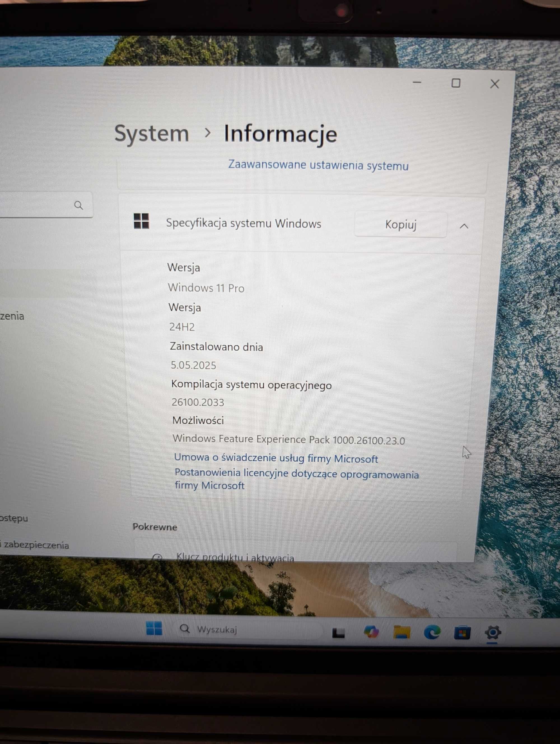Viewport: 560px width, 744px height.
Task: Copy Windows specs with Kopiuj button
Action: (x=401, y=224)
